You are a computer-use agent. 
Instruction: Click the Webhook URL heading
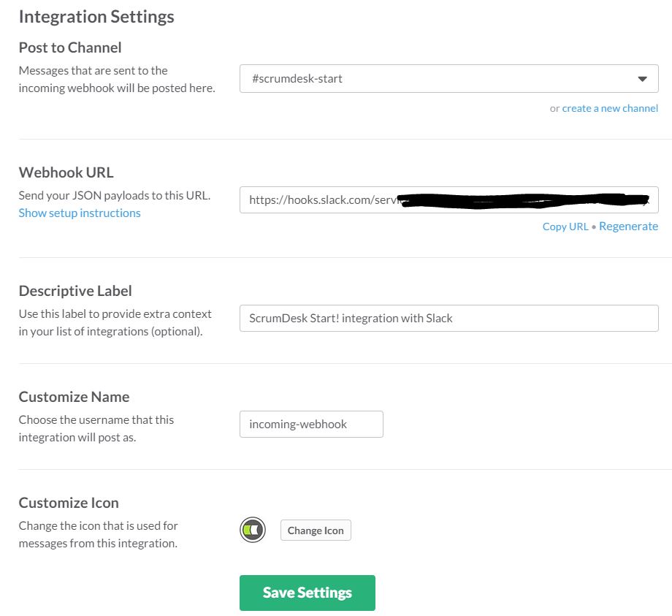click(x=66, y=172)
